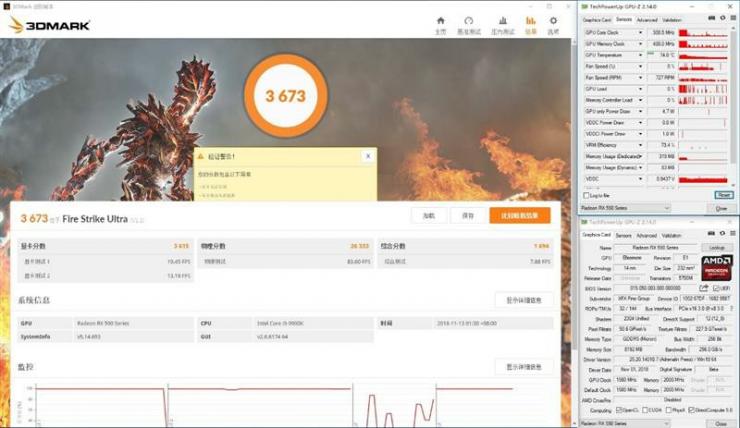Show details button in the monitoring section
The image size is (740, 428).
click(x=524, y=367)
